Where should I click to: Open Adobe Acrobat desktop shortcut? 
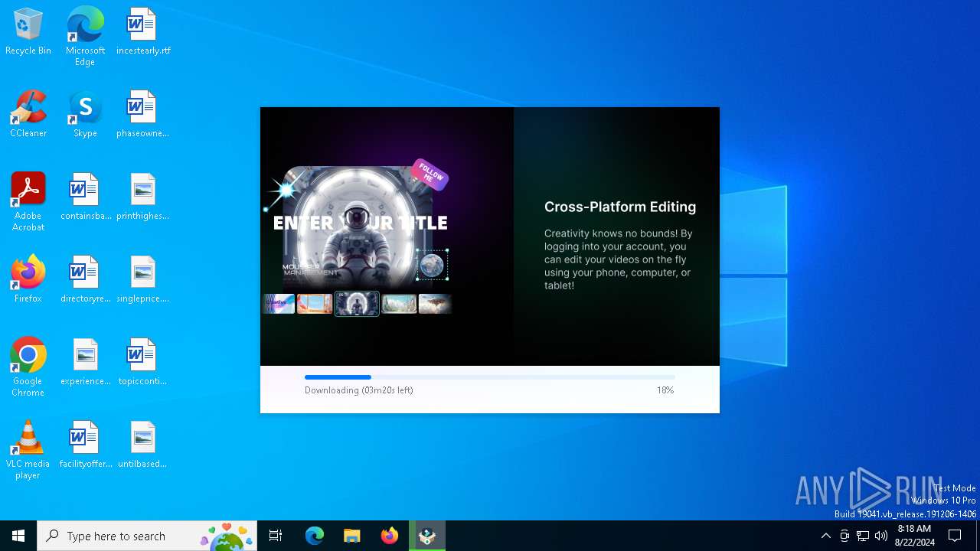coord(28,202)
